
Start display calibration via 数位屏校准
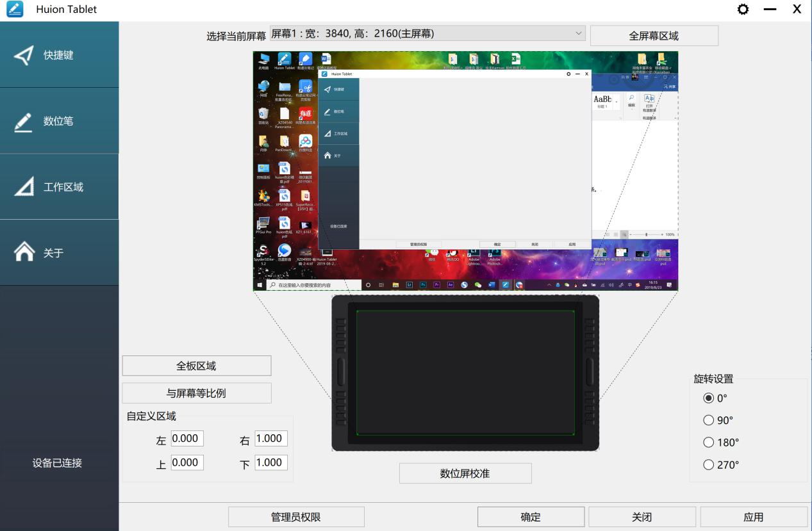coord(465,473)
